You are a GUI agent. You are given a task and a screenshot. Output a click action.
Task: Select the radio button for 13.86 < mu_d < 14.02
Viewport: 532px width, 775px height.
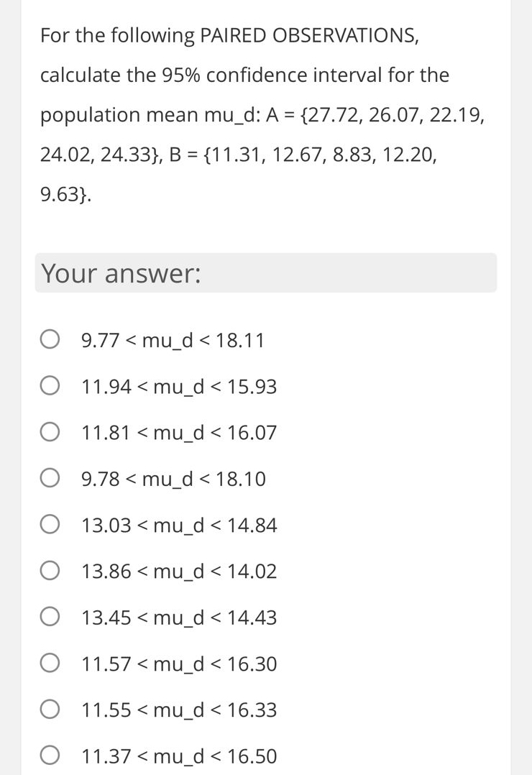tap(50, 569)
